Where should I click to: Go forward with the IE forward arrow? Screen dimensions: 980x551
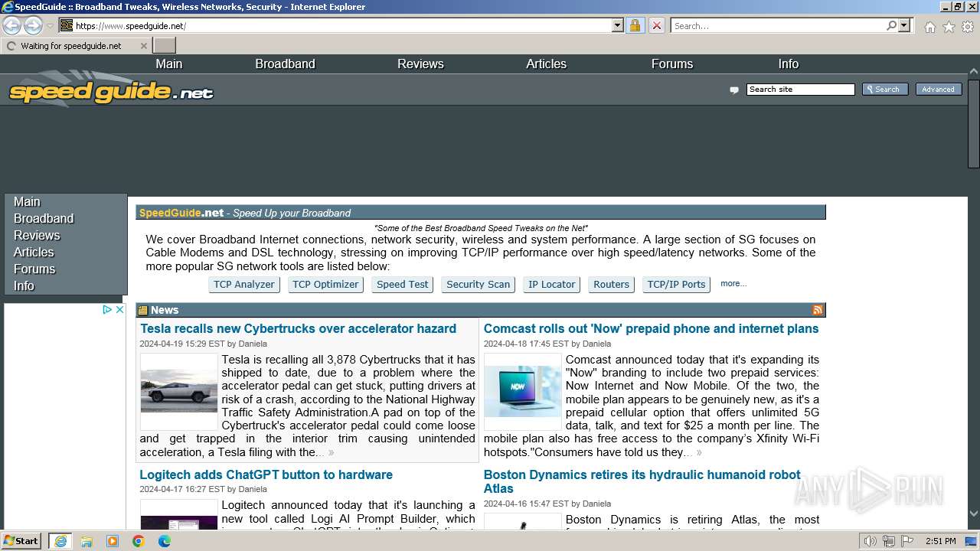click(x=33, y=25)
